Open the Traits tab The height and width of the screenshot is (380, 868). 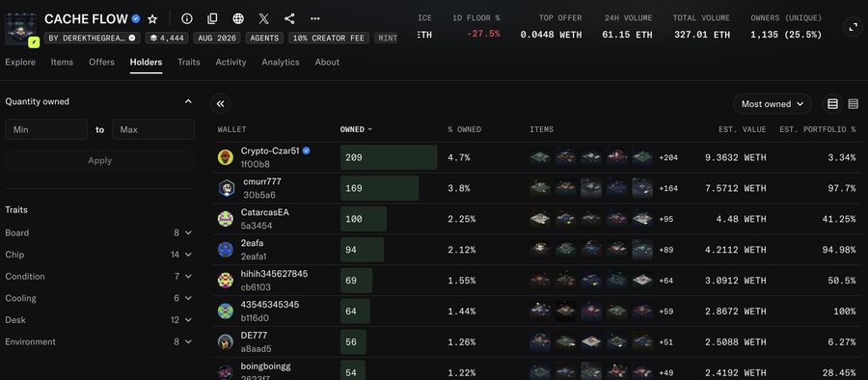pos(189,62)
